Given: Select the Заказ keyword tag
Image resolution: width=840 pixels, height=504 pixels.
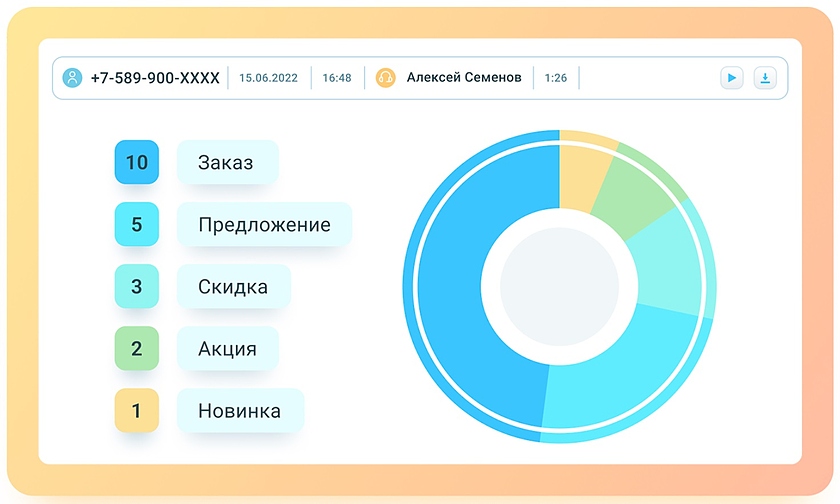Looking at the screenshot, I should click(x=226, y=162).
